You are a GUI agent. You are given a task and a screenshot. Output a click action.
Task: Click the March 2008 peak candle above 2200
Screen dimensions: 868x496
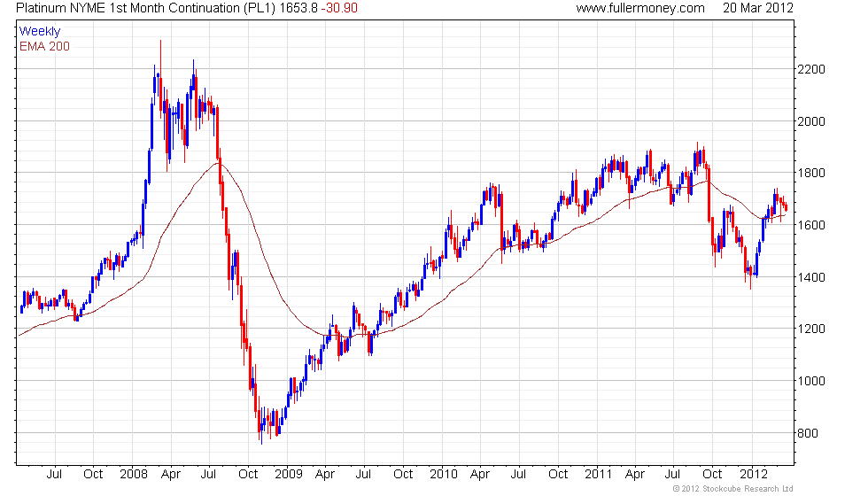(x=160, y=78)
